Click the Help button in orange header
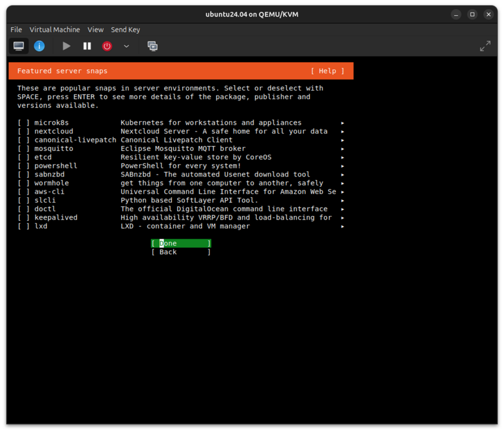 tap(327, 71)
